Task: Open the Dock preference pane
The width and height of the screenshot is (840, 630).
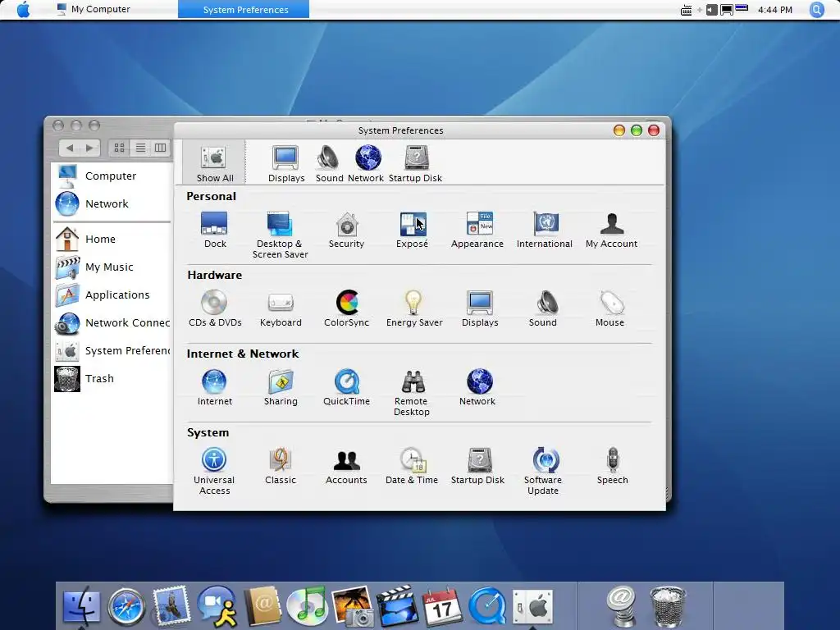Action: point(215,230)
